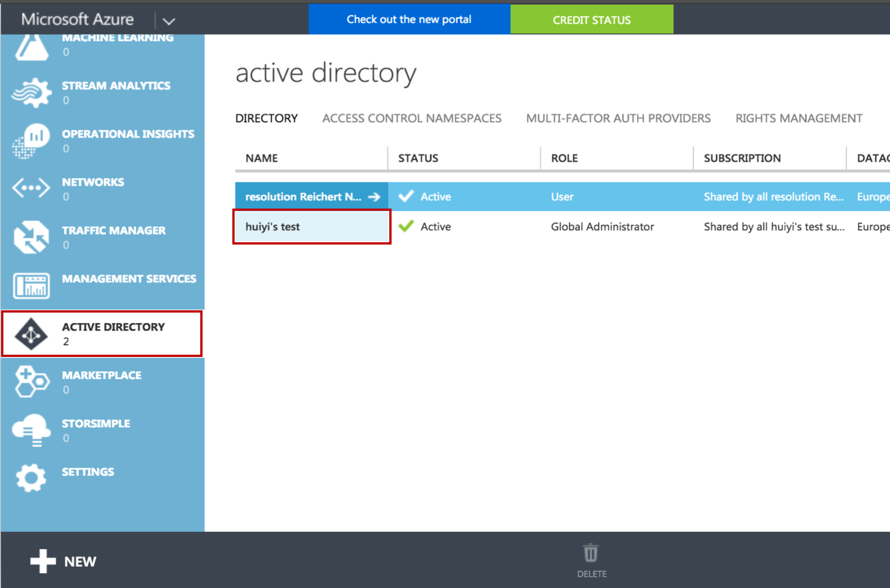Screen dimensions: 890x588
Task: Open Traffic Manager icon
Action: pyautogui.click(x=32, y=237)
